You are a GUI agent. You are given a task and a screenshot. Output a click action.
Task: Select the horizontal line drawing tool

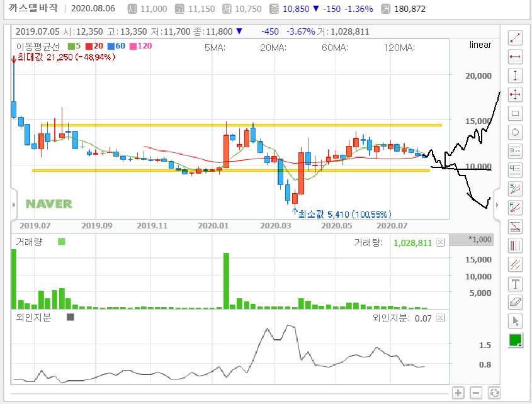(515, 57)
